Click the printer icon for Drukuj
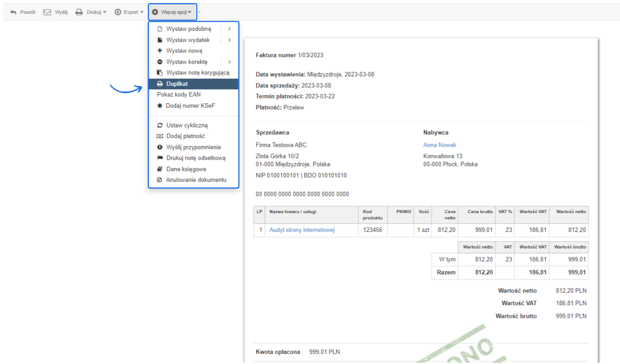Screen dimensions: 620x364 click(x=79, y=12)
